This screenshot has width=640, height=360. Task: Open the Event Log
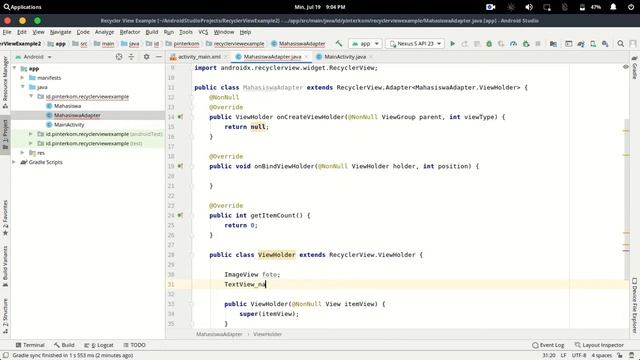[548, 345]
